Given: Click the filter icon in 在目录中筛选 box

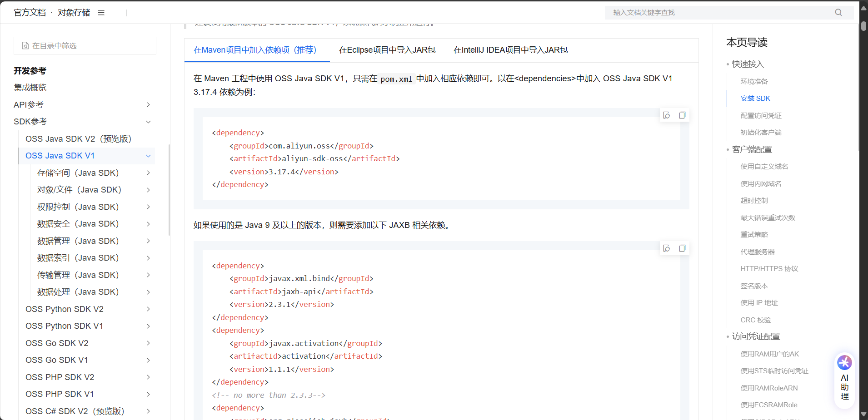Looking at the screenshot, I should [25, 46].
